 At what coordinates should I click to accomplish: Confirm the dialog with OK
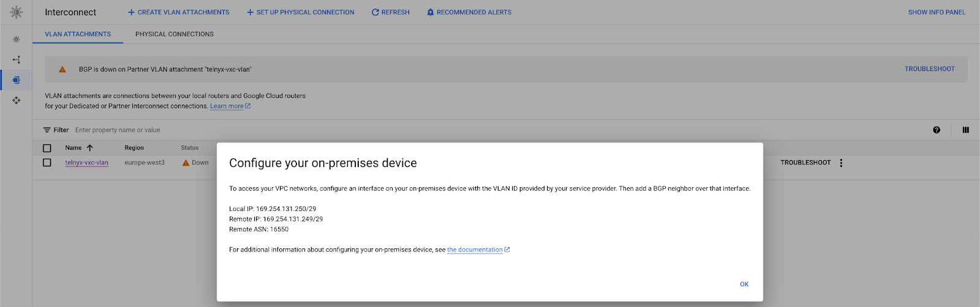click(x=744, y=284)
